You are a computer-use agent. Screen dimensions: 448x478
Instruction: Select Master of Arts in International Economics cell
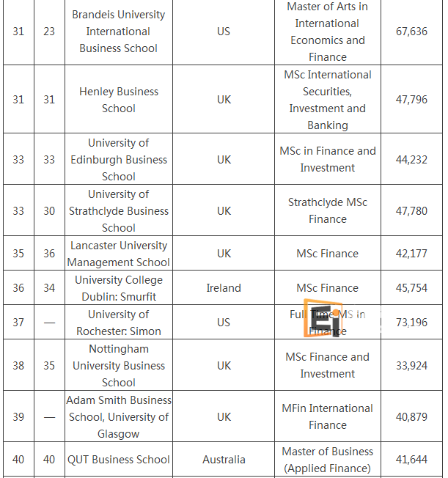pos(327,32)
